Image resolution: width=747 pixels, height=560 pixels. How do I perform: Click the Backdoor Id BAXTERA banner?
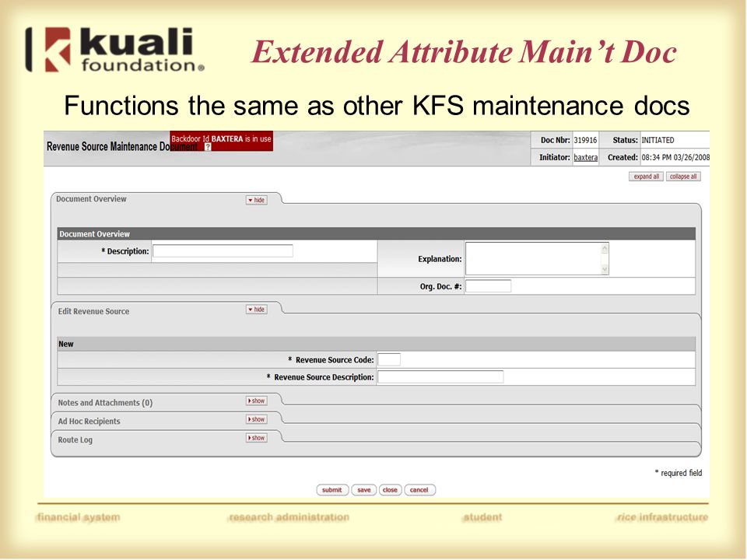222,141
